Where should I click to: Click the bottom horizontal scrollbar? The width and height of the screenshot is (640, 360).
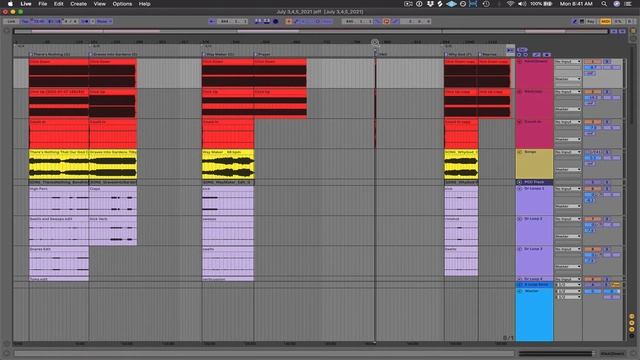pos(264,353)
